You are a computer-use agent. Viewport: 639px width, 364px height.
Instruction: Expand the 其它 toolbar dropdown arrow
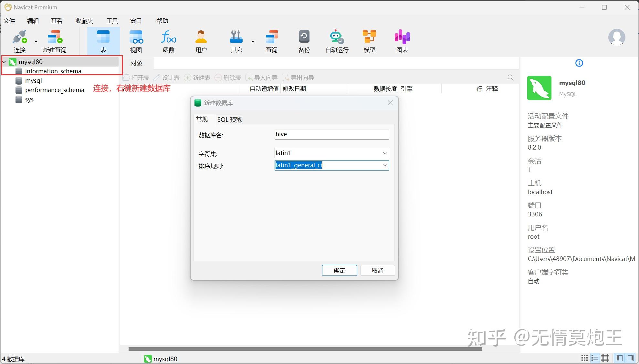coord(253,41)
